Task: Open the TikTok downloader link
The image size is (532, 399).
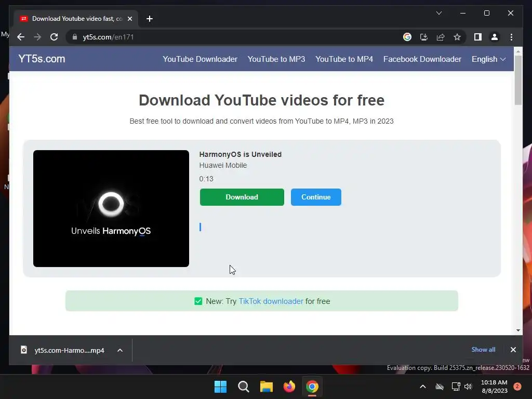Action: click(x=271, y=301)
